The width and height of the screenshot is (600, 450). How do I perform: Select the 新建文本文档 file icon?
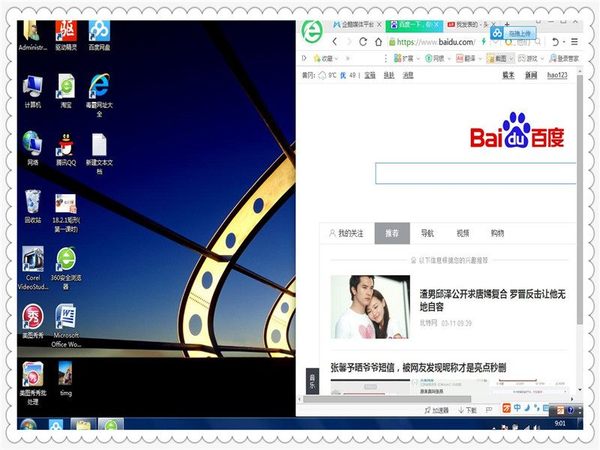[99, 153]
